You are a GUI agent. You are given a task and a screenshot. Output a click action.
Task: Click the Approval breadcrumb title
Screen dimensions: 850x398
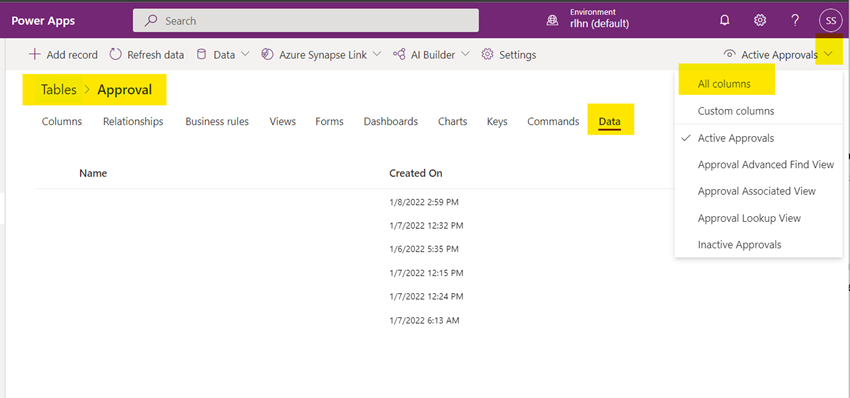[x=125, y=89]
